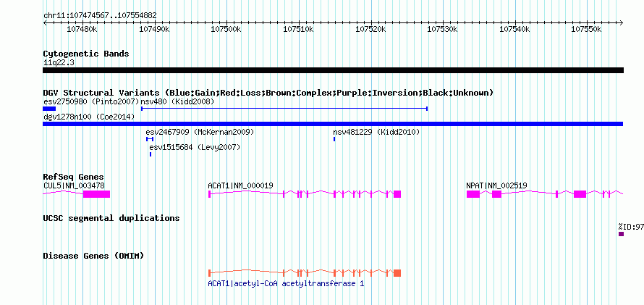This screenshot has width=644, height=305.
Task: Click the 107500k ruler tick label
Action: pyautogui.click(x=226, y=29)
